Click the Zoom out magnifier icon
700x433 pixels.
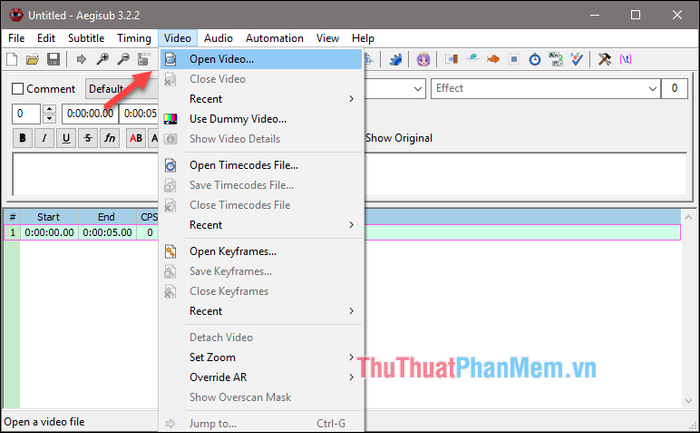[x=123, y=59]
